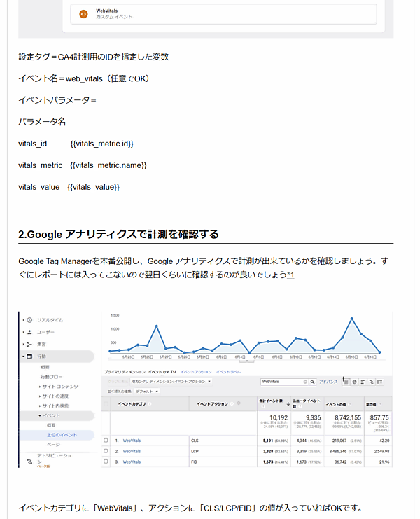Click the heading 2.Google アナリティクスで計測を確認する
The width and height of the screenshot is (420, 519).
click(118, 235)
